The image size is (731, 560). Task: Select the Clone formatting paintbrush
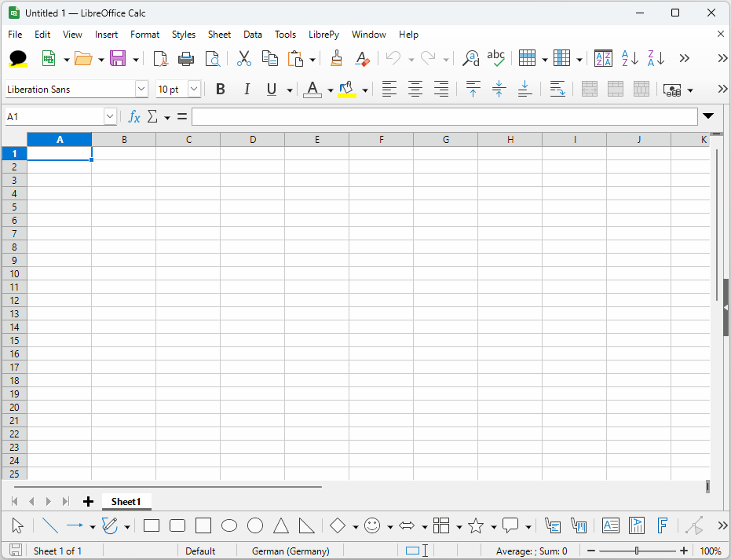pos(337,58)
